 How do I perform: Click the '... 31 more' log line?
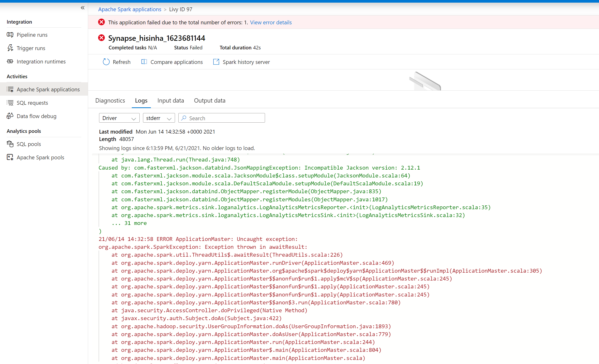(129, 223)
